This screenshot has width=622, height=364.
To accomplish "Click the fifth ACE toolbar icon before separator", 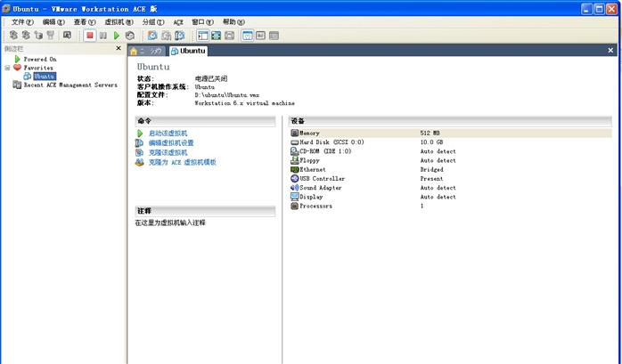I will coord(67,36).
